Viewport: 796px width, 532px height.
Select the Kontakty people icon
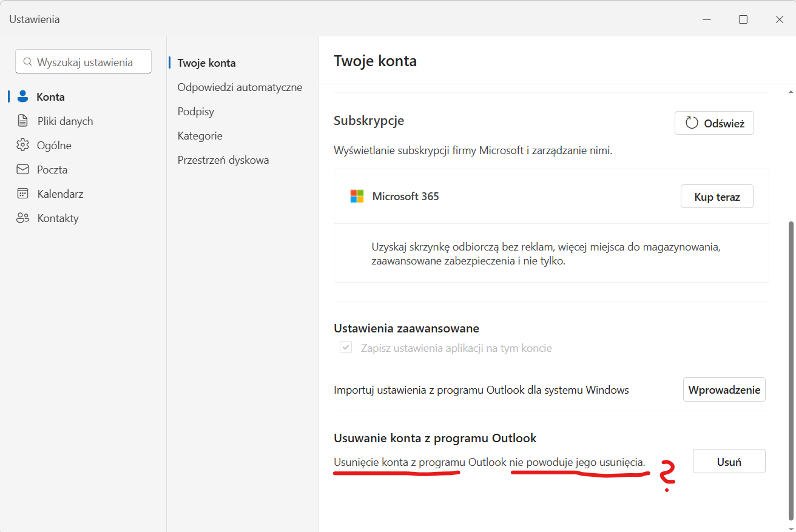[x=23, y=218]
